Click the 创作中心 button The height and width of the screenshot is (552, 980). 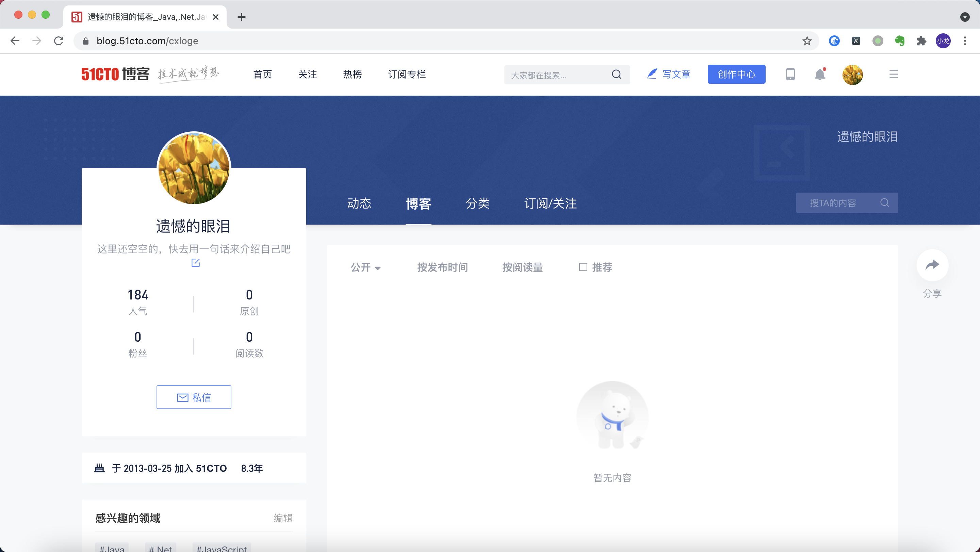[736, 74]
